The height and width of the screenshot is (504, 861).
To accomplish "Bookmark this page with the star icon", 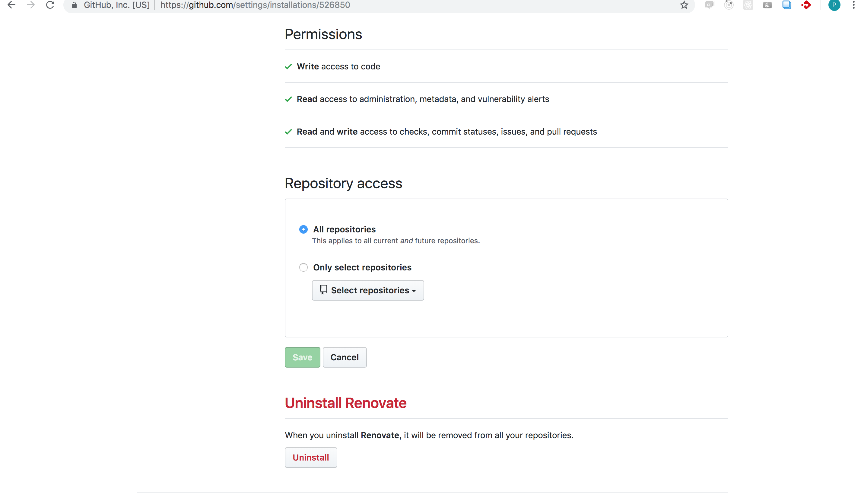I will pyautogui.click(x=684, y=5).
